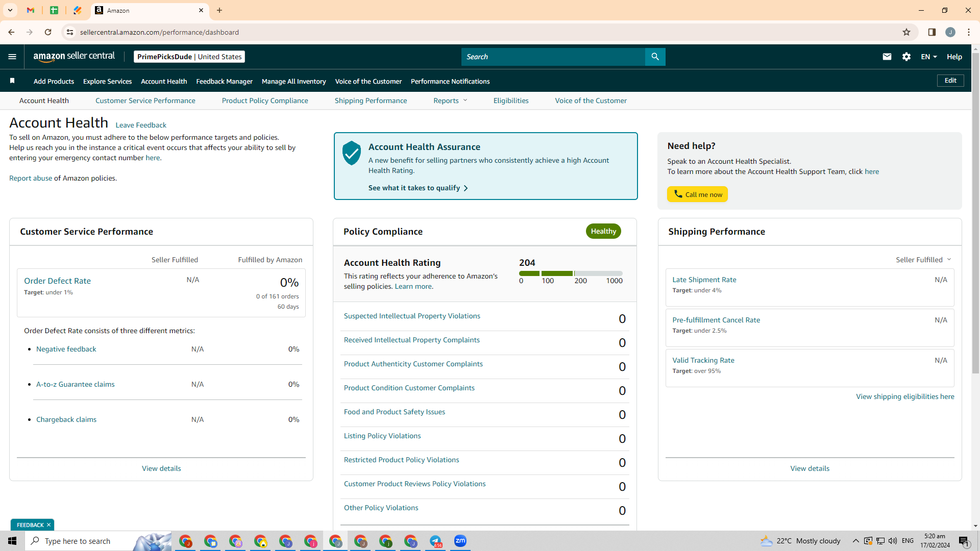The height and width of the screenshot is (551, 980).
Task: Open the EN language dropdown
Action: click(x=929, y=57)
